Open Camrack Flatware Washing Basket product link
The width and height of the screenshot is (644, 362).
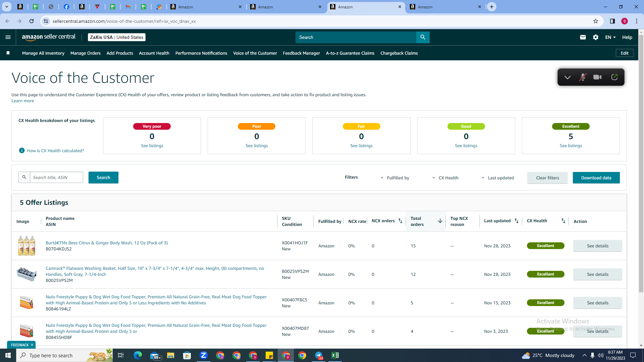(x=155, y=271)
